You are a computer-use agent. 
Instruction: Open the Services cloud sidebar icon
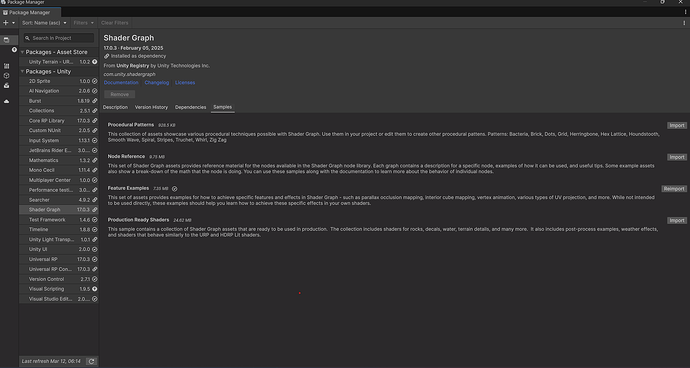6,101
